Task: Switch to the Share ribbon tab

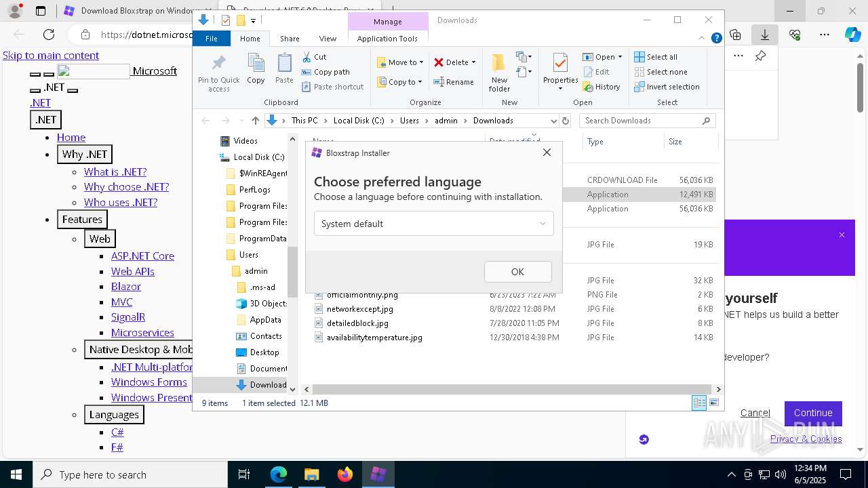Action: pos(290,39)
